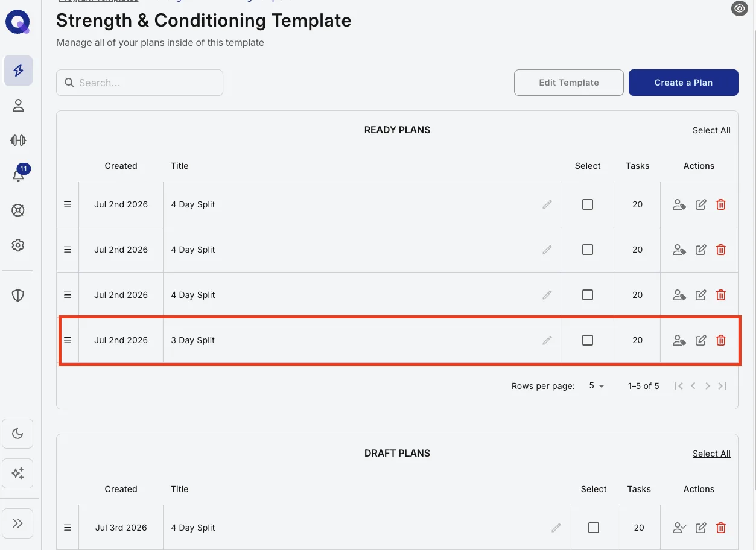
Task: Open the lightning bolt Programs sidebar icon
Action: click(18, 71)
